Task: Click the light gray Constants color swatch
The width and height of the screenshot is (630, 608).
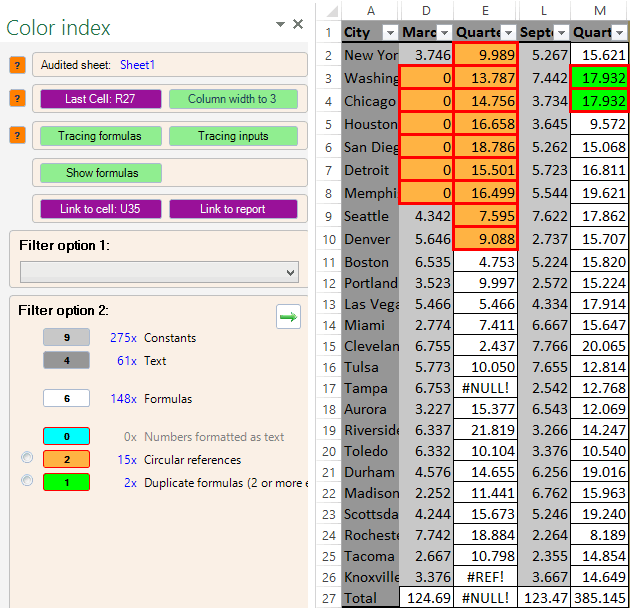Action: [x=66, y=337]
